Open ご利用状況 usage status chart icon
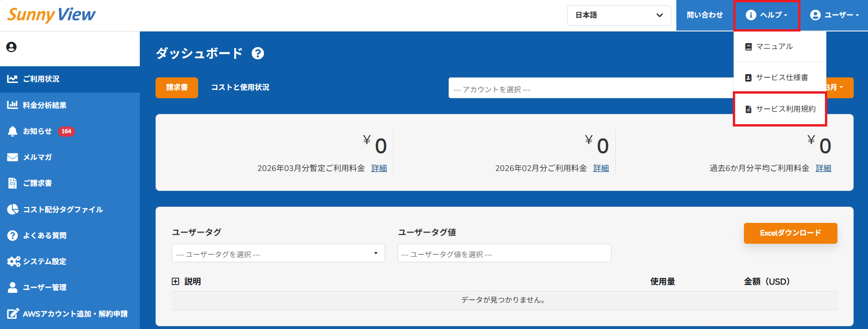Screen dimensions: 868x329 pos(12,79)
